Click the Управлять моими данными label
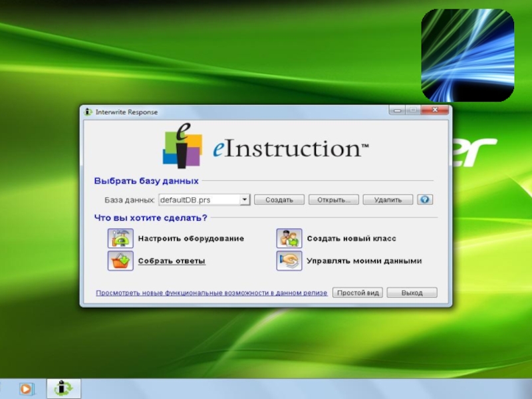Image resolution: width=532 pixels, height=399 pixels. 364,261
